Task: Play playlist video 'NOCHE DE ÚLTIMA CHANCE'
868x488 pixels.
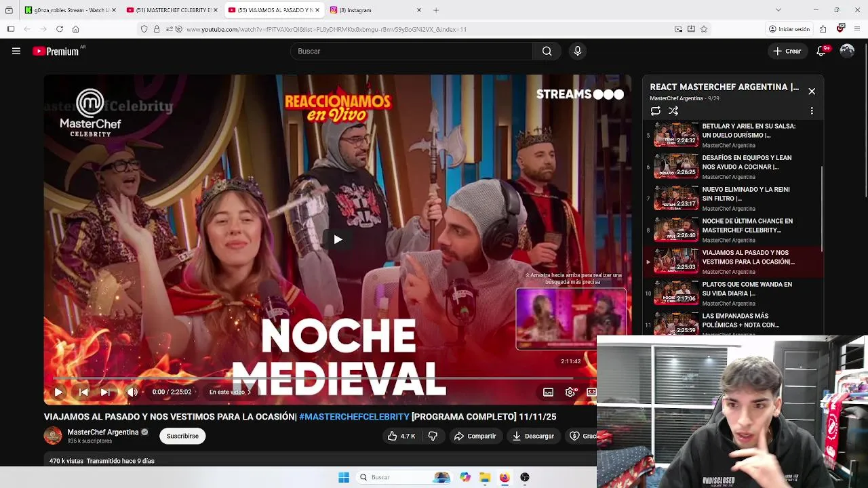Action: (732, 230)
